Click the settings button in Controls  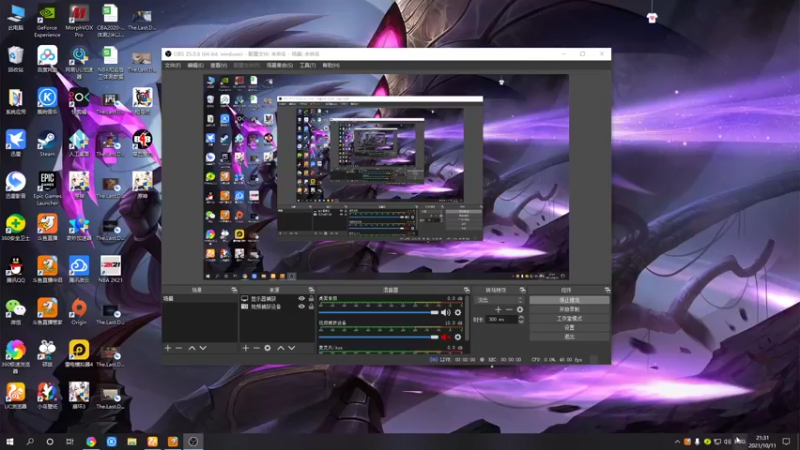[x=569, y=328]
